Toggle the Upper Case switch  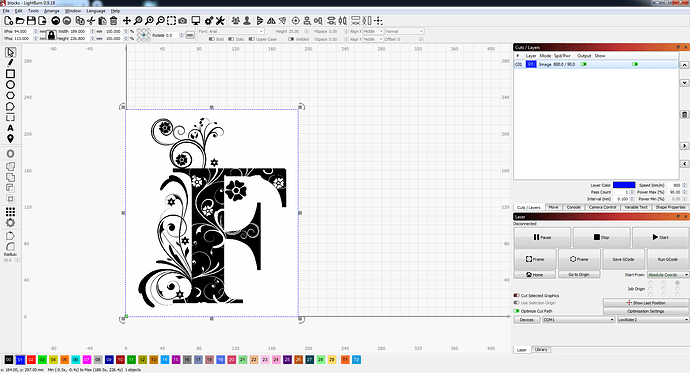(x=251, y=39)
